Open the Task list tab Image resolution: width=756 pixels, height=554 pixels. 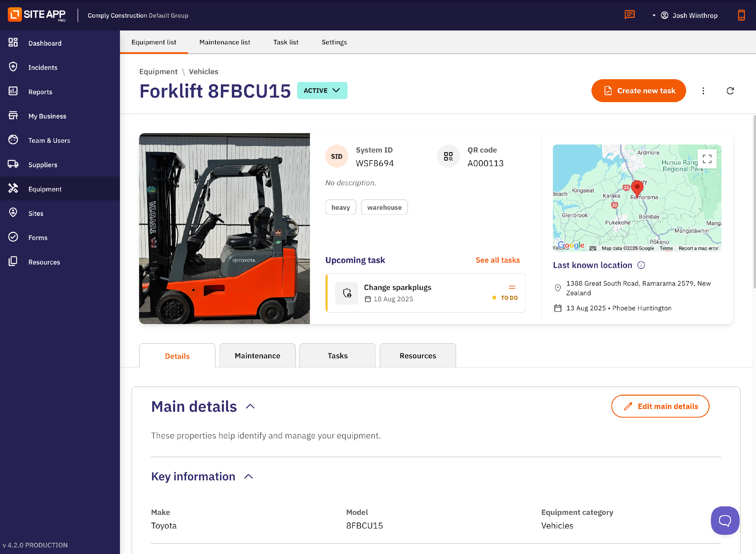[x=286, y=42]
